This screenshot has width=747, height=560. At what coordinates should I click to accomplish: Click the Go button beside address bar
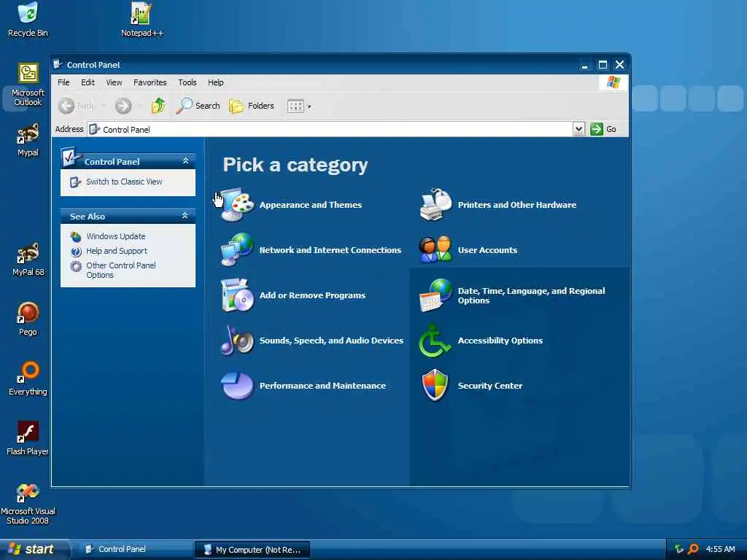click(x=603, y=129)
